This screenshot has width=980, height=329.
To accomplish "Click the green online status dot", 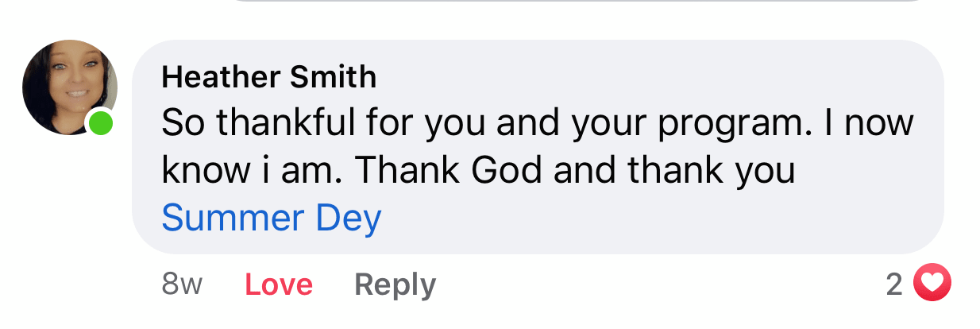I will pos(100,123).
